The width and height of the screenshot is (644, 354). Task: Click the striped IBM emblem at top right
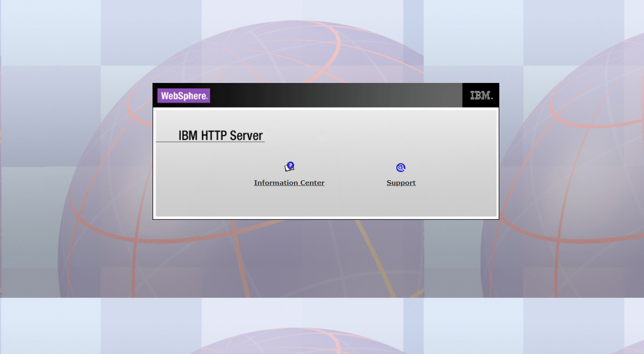pyautogui.click(x=480, y=95)
